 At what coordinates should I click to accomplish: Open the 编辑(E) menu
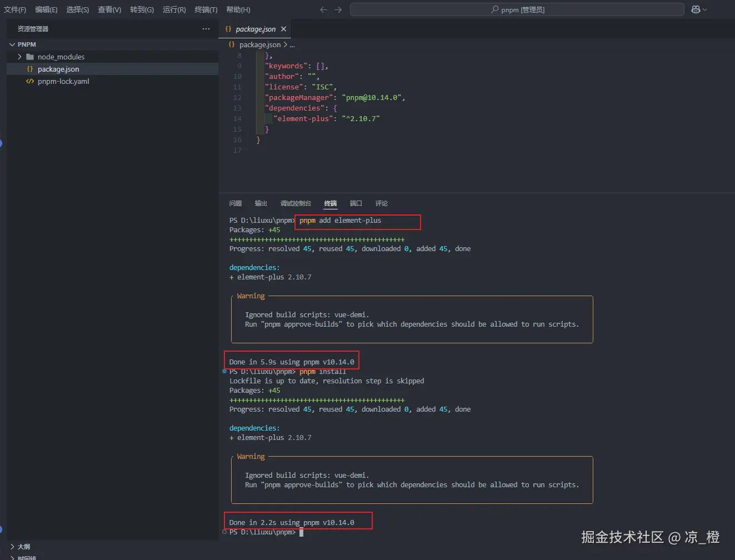[46, 9]
